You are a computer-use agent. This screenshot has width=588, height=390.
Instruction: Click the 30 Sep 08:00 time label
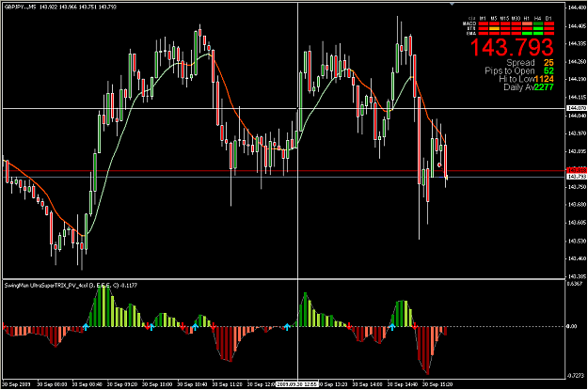click(52, 384)
